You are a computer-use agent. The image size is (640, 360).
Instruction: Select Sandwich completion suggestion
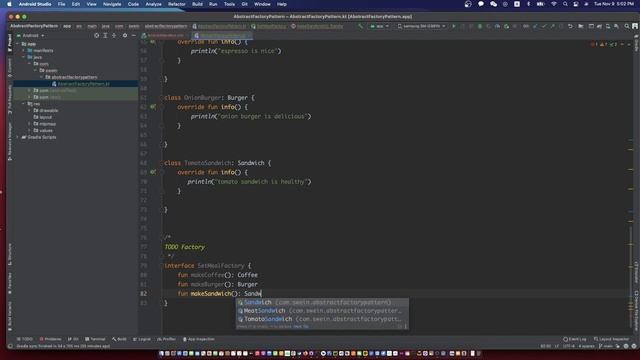[x=322, y=302]
